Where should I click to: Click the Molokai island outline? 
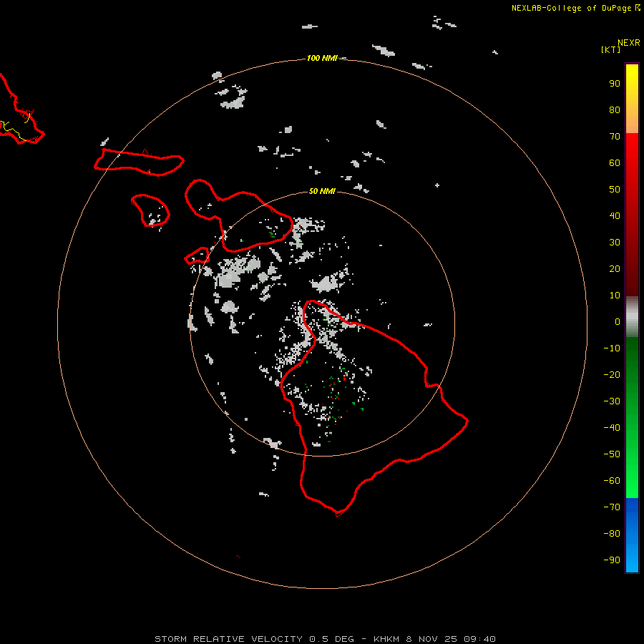pyautogui.click(x=140, y=162)
